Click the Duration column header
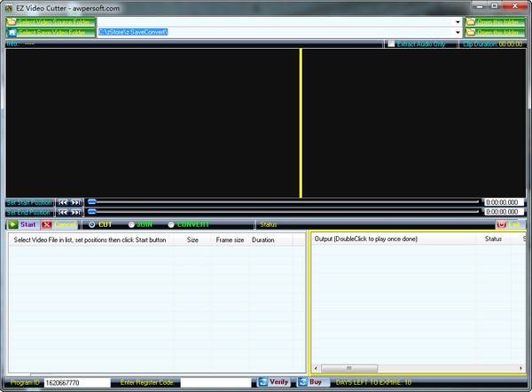This screenshot has width=532, height=392. [270, 240]
